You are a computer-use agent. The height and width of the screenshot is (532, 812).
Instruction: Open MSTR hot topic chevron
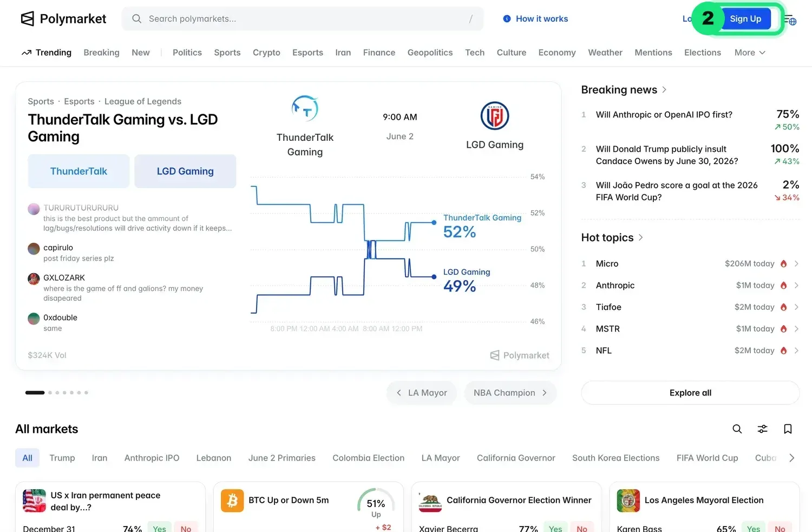pos(796,329)
